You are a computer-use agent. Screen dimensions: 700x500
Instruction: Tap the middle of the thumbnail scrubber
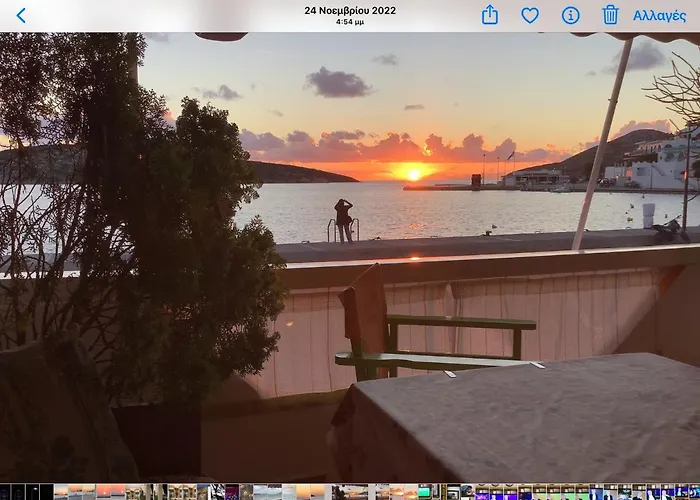pyautogui.click(x=350, y=492)
